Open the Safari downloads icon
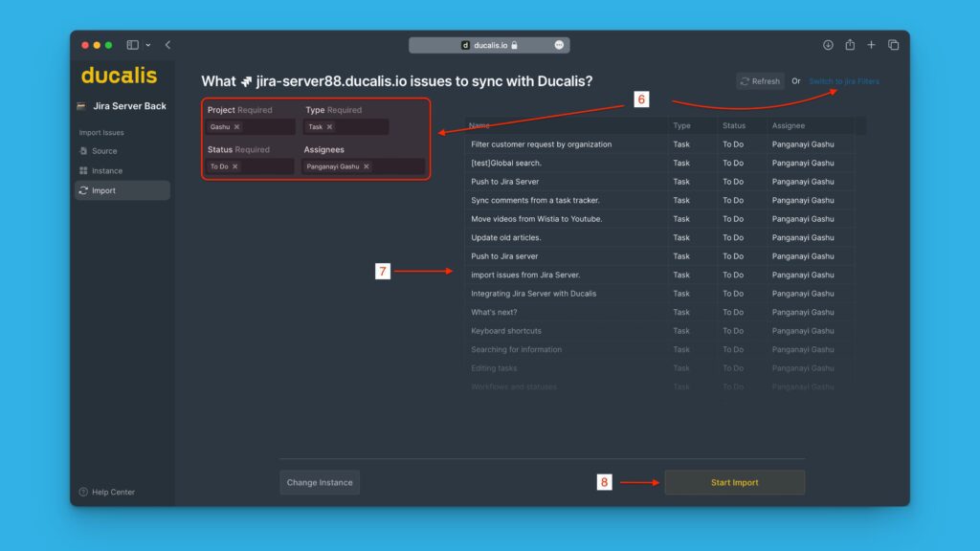Viewport: 980px width, 551px height. [x=828, y=45]
